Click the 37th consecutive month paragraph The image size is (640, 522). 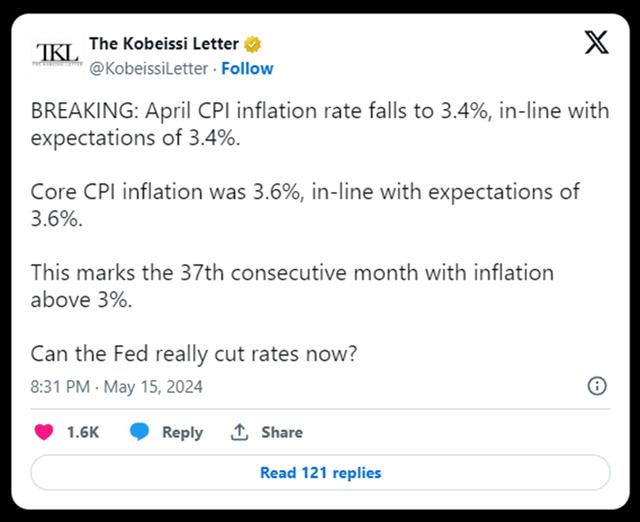point(292,286)
